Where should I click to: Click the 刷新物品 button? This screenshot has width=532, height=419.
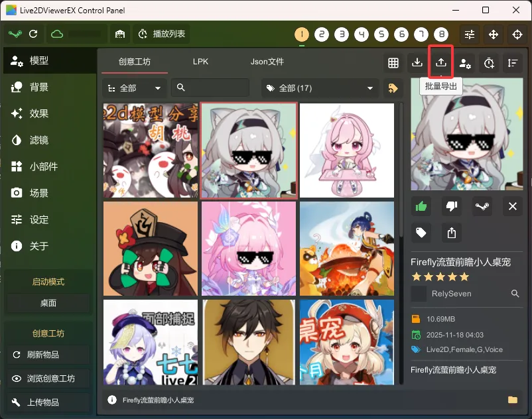pos(48,355)
